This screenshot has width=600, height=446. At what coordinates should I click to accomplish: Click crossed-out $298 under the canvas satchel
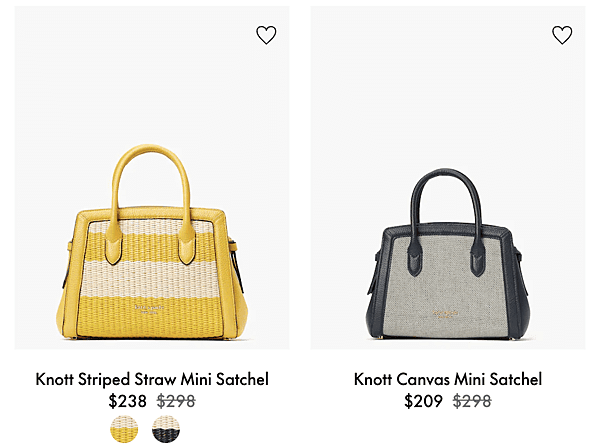pos(472,401)
